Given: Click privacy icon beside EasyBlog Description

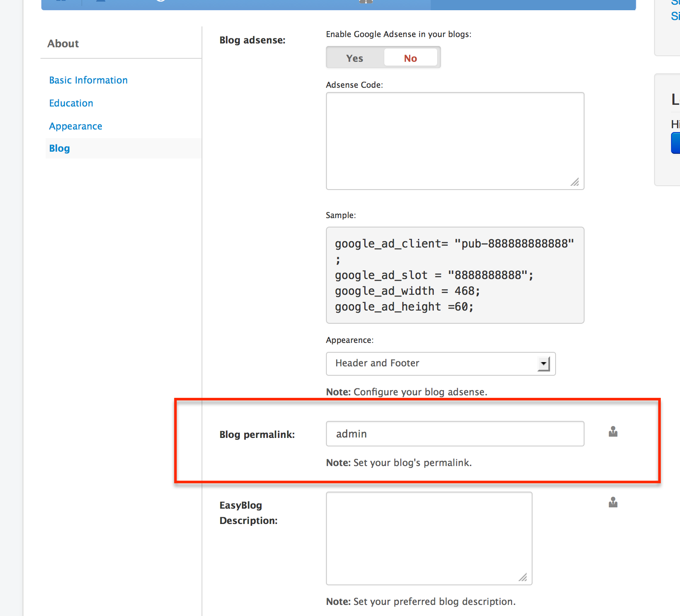Looking at the screenshot, I should click(613, 503).
